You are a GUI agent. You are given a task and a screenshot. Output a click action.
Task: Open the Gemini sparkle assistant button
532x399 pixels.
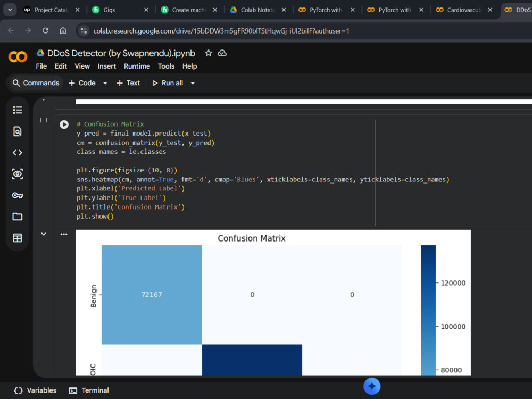pos(372,386)
